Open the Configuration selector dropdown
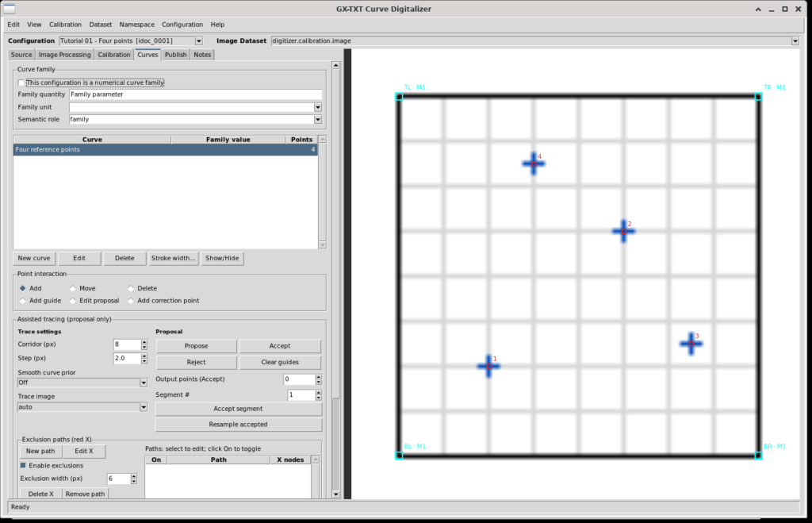Image resolution: width=812 pixels, height=523 pixels. pyautogui.click(x=199, y=41)
